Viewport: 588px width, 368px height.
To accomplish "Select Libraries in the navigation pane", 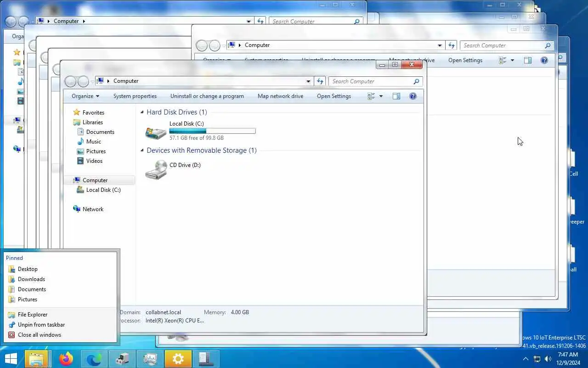I will 92,122.
